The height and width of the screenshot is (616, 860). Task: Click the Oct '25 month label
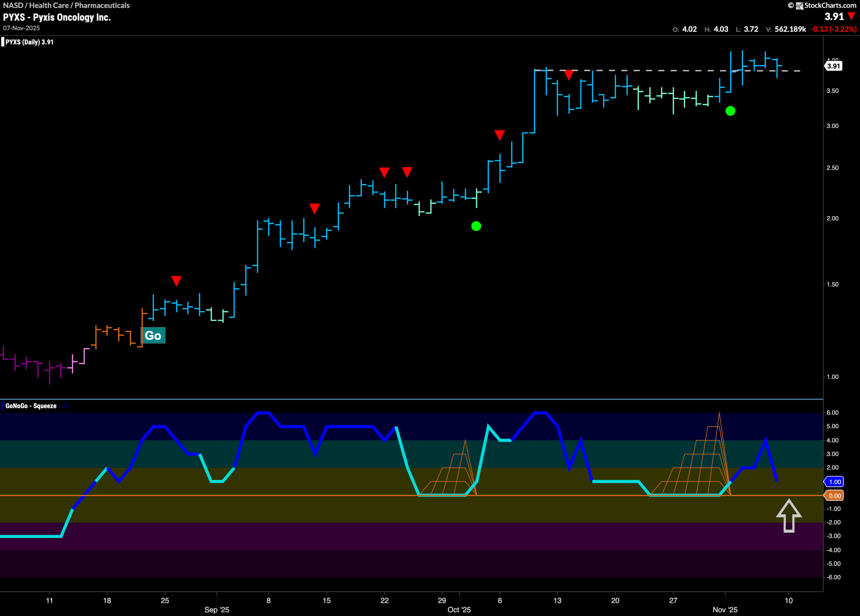(459, 610)
